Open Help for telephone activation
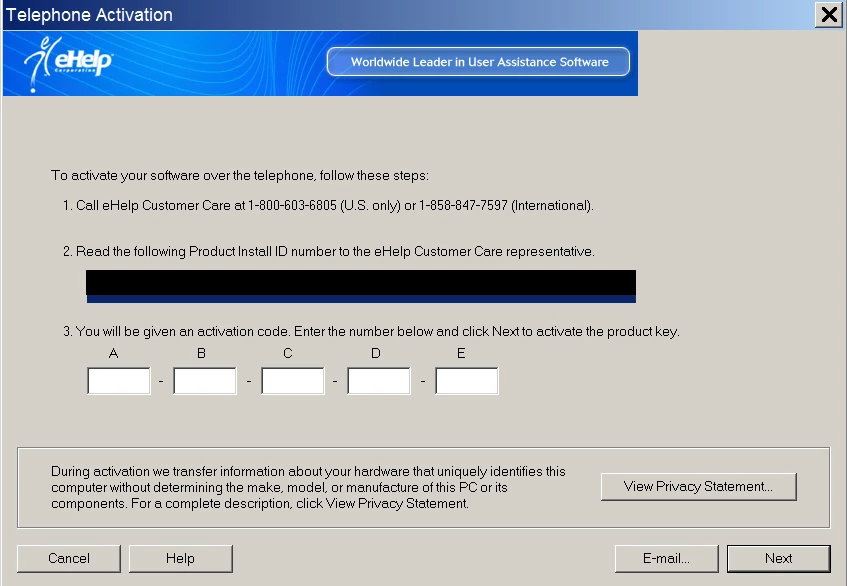847x586 pixels. pos(180,558)
